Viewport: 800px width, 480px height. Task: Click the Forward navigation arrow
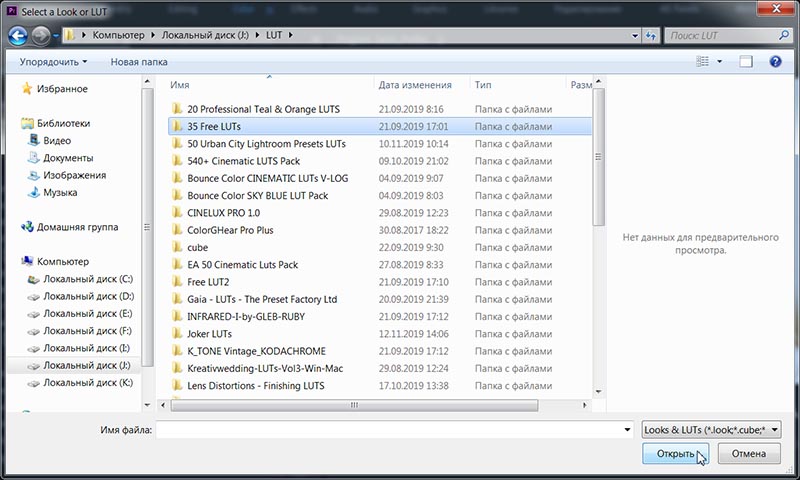tap(40, 35)
